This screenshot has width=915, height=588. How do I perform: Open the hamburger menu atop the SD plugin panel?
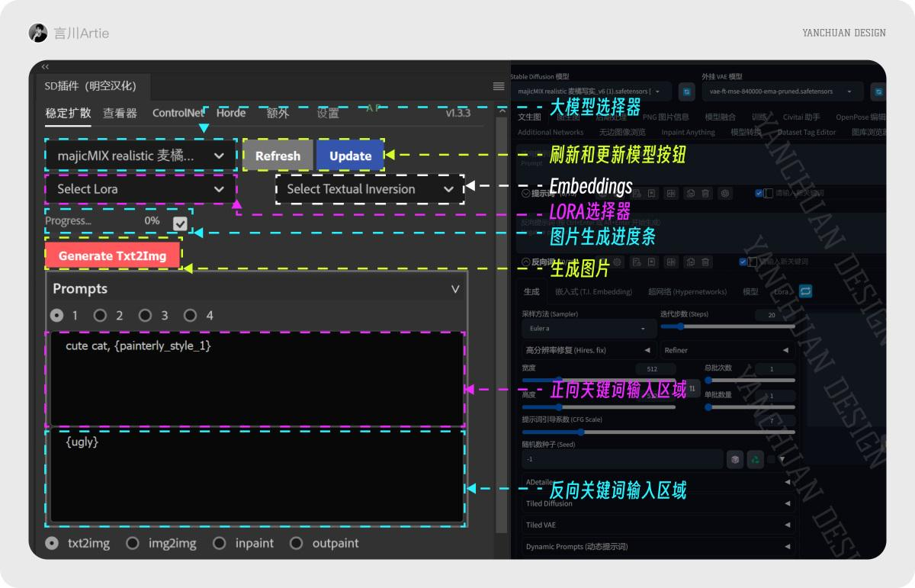click(498, 86)
